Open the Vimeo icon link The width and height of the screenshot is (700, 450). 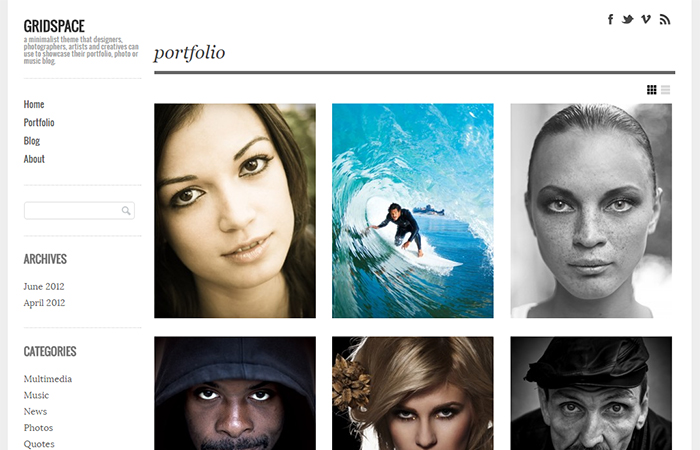point(646,19)
